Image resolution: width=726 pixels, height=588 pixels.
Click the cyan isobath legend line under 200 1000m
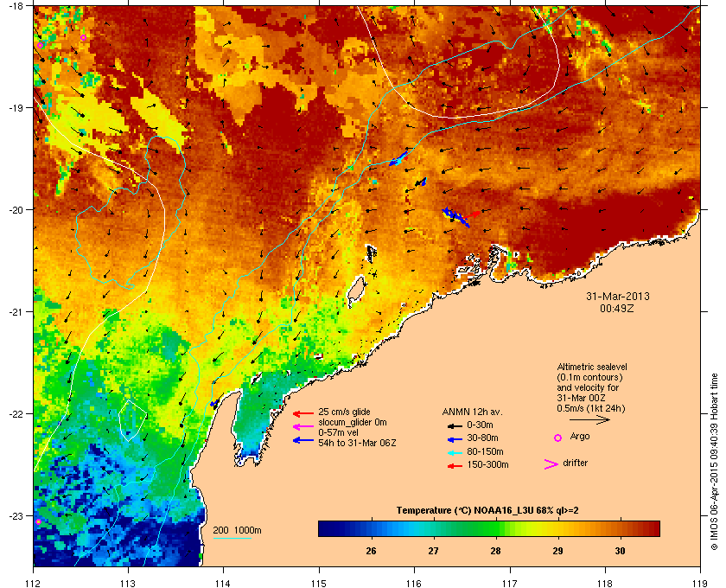232,539
